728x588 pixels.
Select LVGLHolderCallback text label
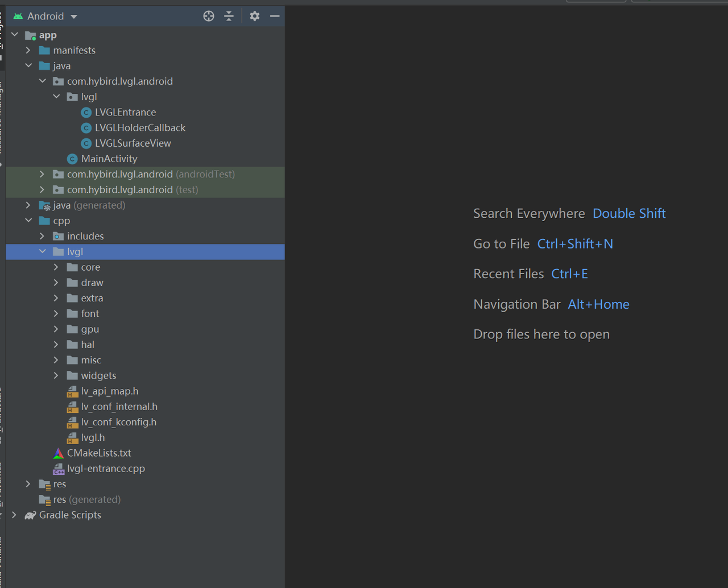(140, 128)
